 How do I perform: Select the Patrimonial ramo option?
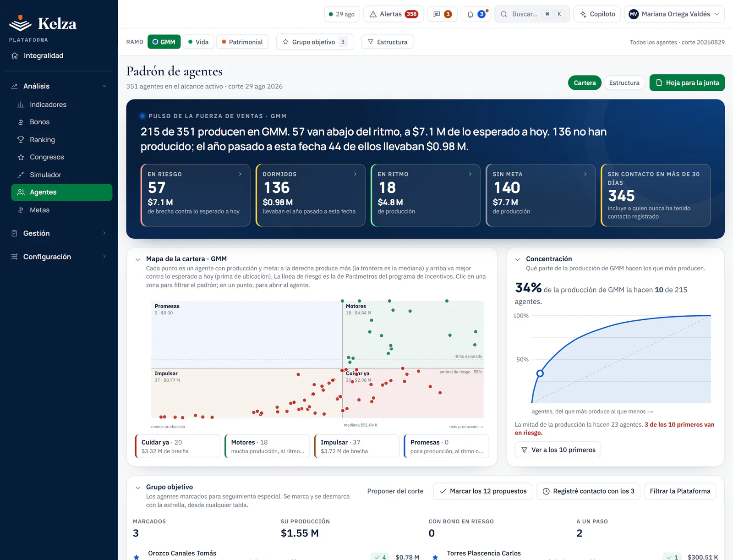(242, 42)
